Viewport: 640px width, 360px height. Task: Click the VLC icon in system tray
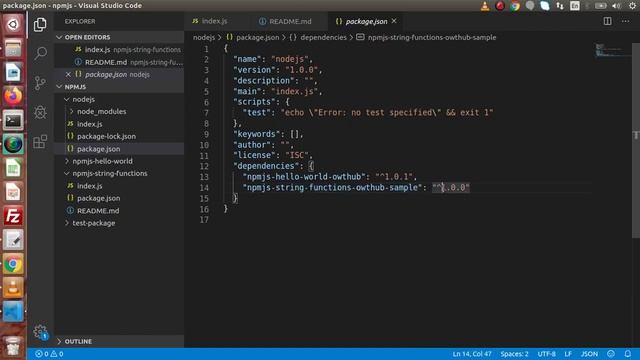(484, 6)
